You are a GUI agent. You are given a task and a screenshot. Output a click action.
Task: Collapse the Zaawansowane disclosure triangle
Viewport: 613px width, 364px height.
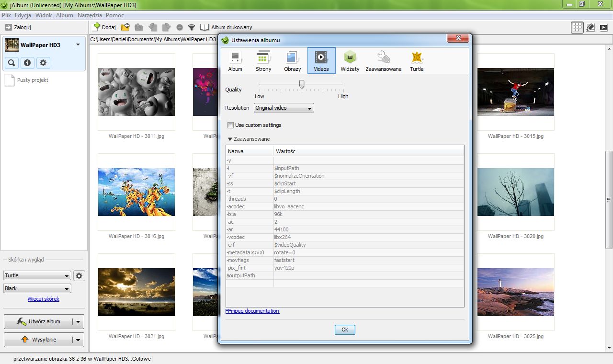pyautogui.click(x=230, y=139)
